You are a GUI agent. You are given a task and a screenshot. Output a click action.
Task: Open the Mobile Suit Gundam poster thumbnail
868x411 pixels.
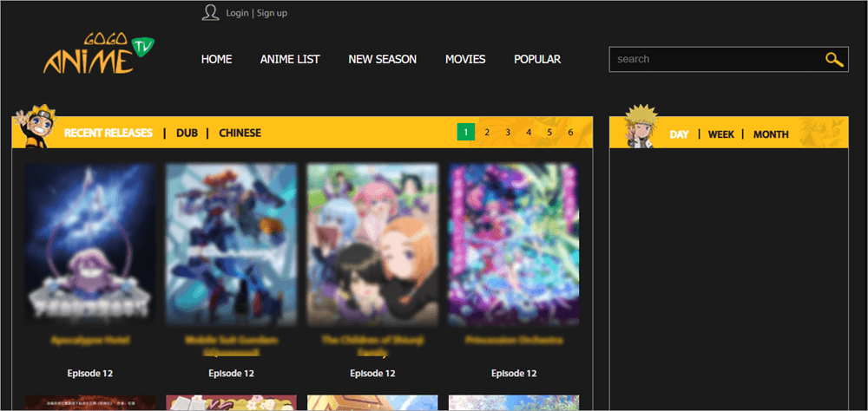tap(232, 244)
